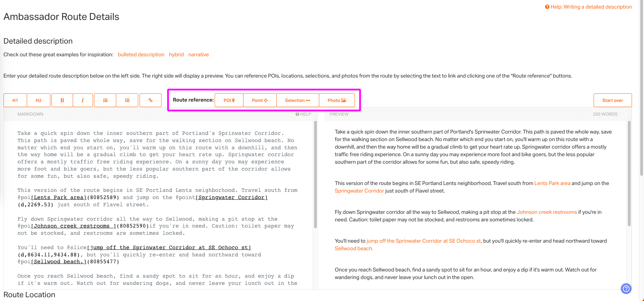Click [Johnson creek restrooms ] in markdown
Image resolution: width=644 pixels, height=301 pixels.
click(74, 226)
